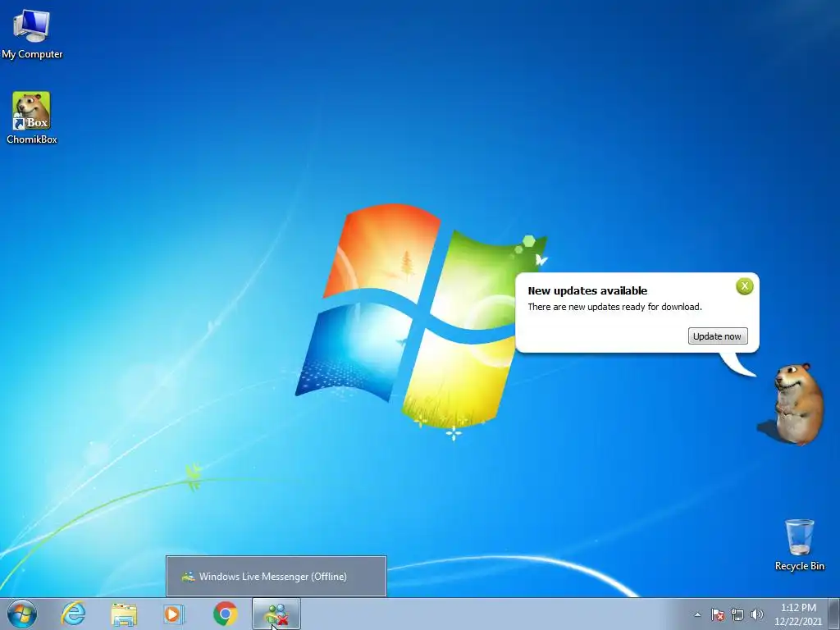Image resolution: width=840 pixels, height=630 pixels.
Task: Open Google Chrome from the taskbar
Action: point(225,614)
